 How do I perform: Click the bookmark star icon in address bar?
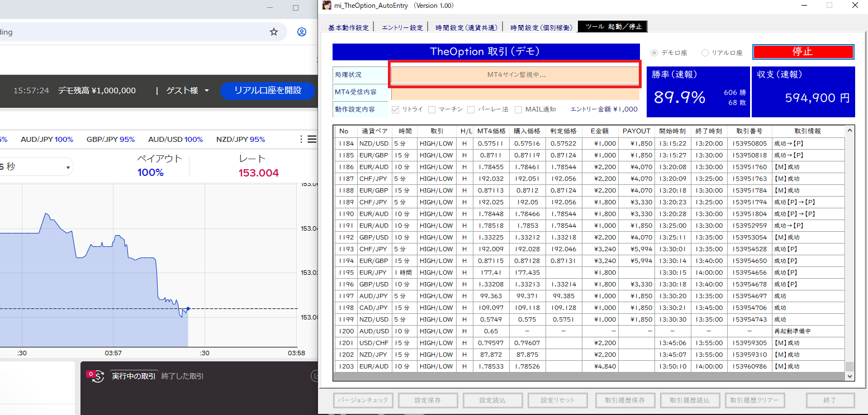click(x=274, y=32)
